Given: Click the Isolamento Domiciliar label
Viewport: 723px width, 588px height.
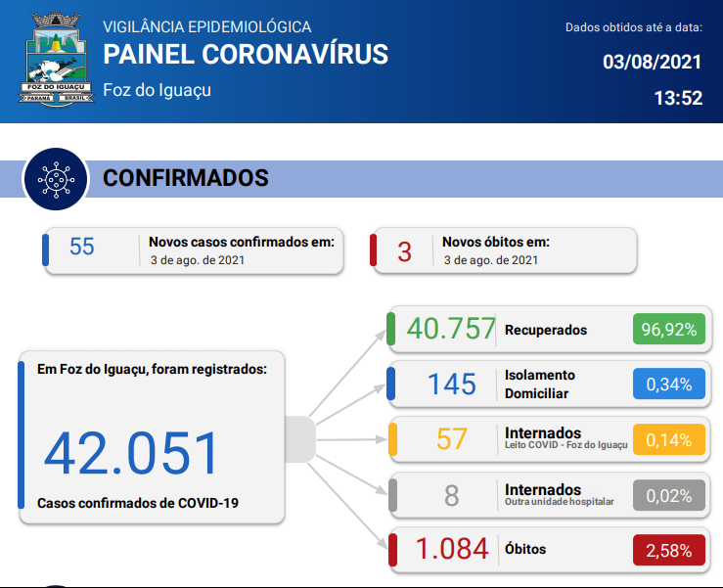Looking at the screenshot, I should pos(540,384).
